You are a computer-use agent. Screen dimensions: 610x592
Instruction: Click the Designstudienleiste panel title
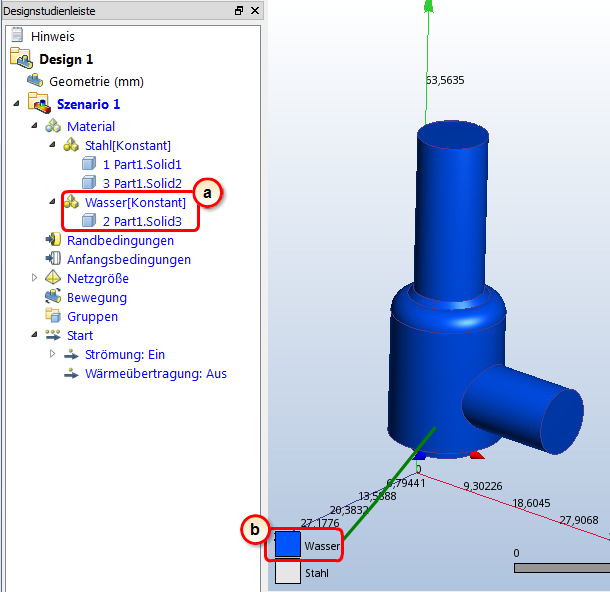(49, 11)
